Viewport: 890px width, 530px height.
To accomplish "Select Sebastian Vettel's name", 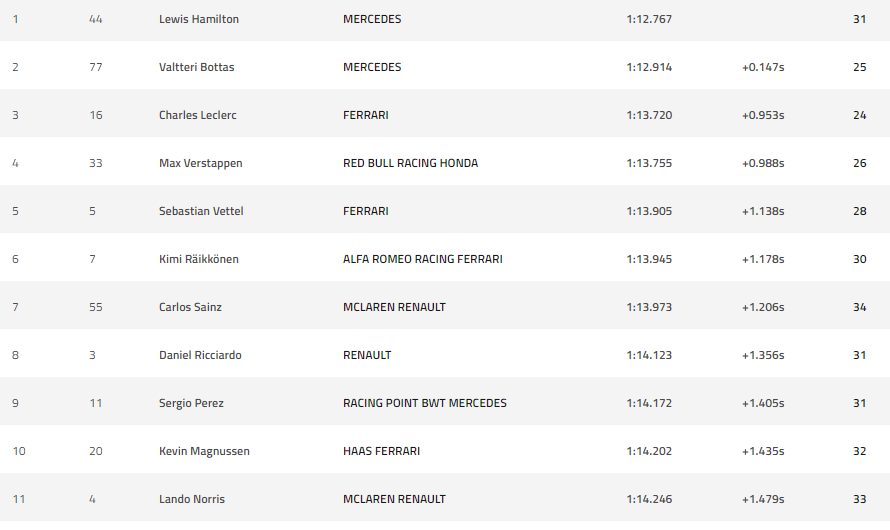I will pyautogui.click(x=201, y=211).
